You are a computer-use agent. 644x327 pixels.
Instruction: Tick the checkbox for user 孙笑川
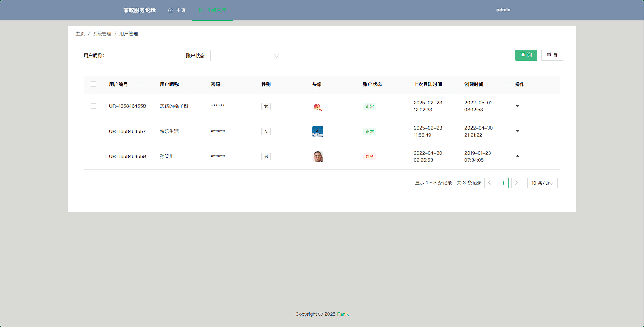[94, 156]
